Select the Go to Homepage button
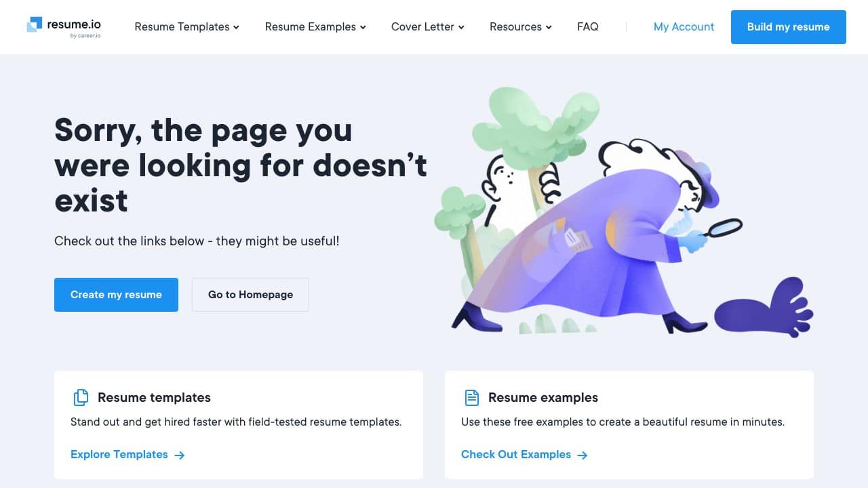 (250, 295)
